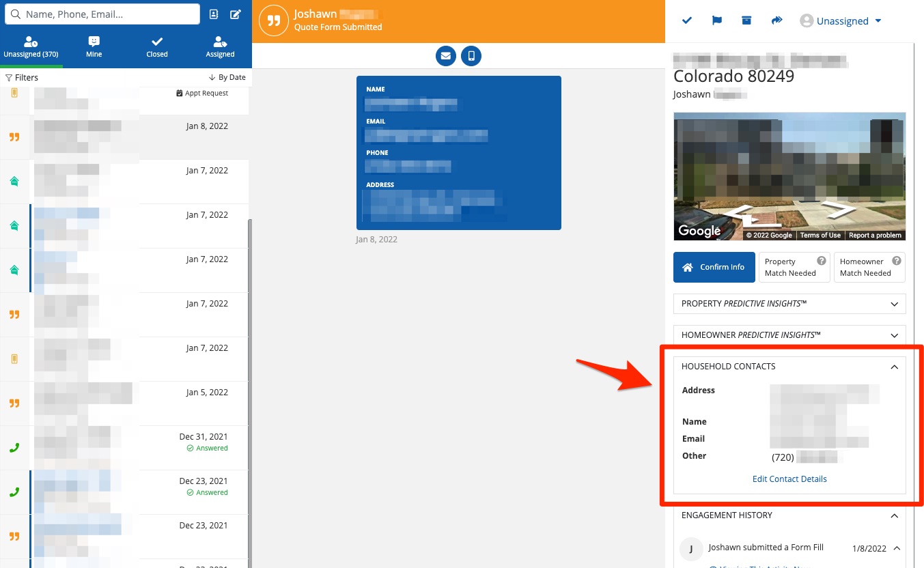The height and width of the screenshot is (568, 924).
Task: Open the Assigned tab
Action: (x=220, y=47)
